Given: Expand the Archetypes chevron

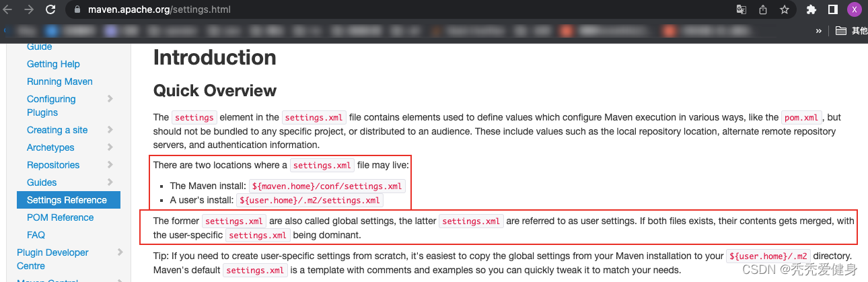Looking at the screenshot, I should (110, 147).
